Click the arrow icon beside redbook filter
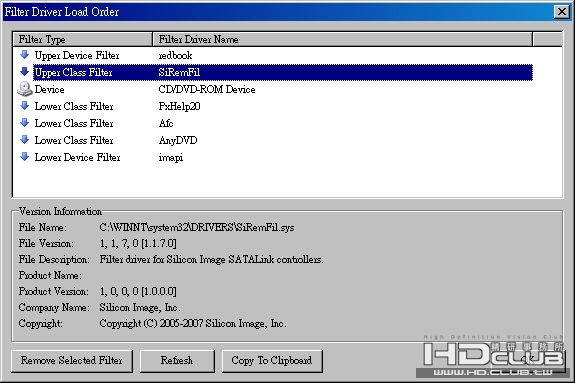 click(x=25, y=55)
